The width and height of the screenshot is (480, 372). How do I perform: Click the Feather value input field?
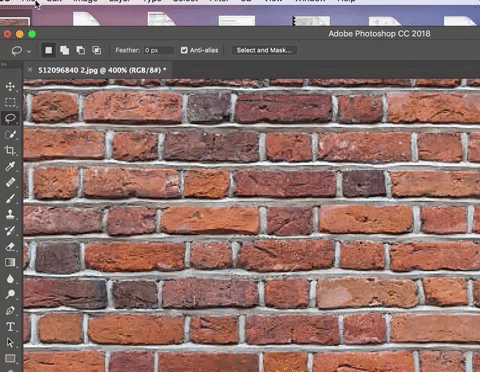[159, 50]
